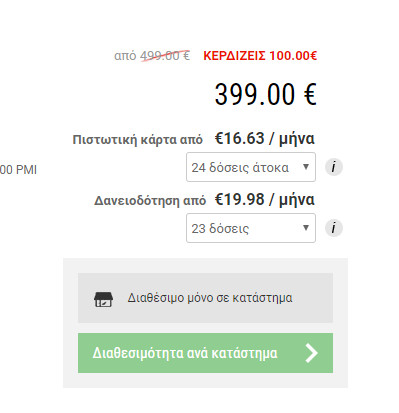Click the €19.98 / μήνα loan amount
The height and width of the screenshot is (413, 399).
coord(265,200)
